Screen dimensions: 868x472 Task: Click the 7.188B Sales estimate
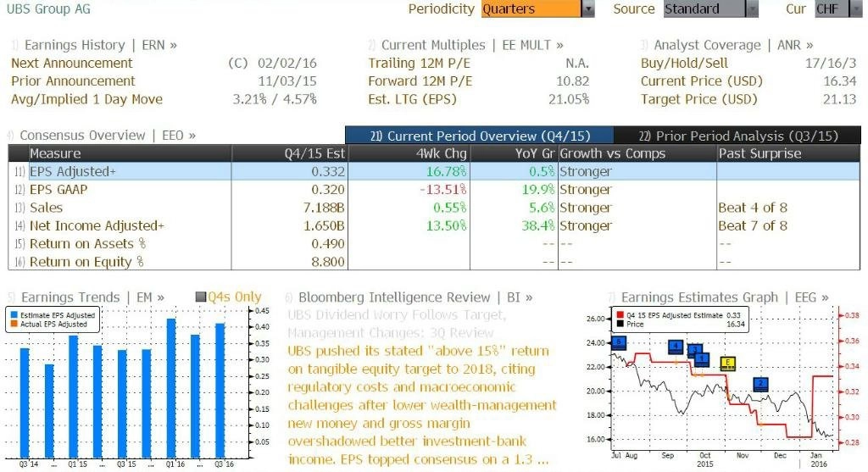tap(324, 208)
